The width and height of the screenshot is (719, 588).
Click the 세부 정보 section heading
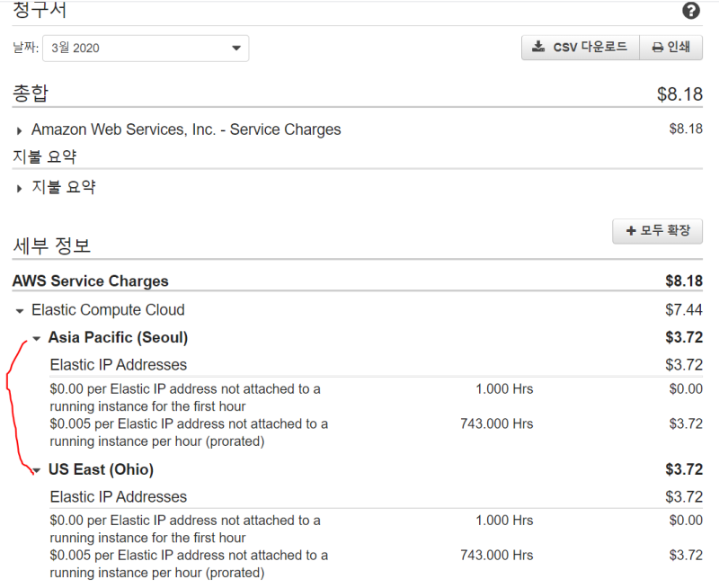pos(51,245)
